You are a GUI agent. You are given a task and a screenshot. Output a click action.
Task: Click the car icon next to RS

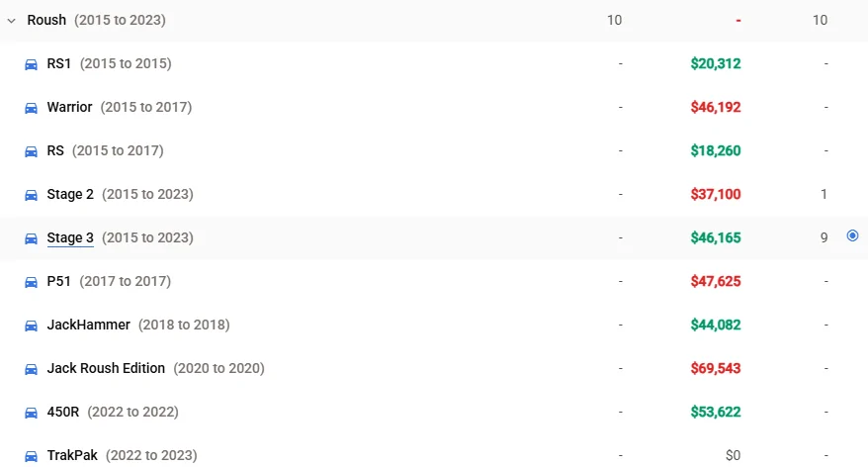pos(31,151)
